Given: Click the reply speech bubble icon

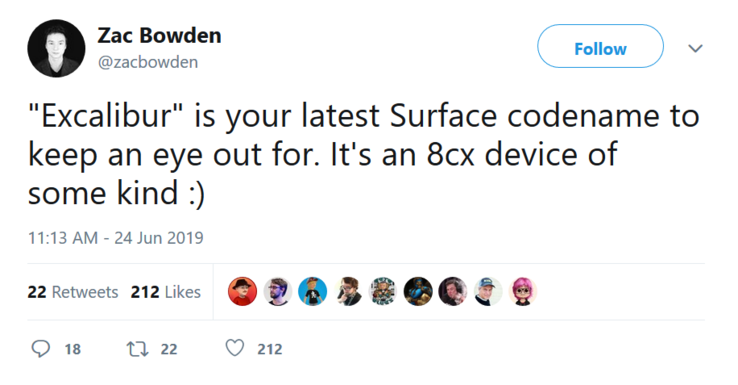Looking at the screenshot, I should pyautogui.click(x=40, y=349).
